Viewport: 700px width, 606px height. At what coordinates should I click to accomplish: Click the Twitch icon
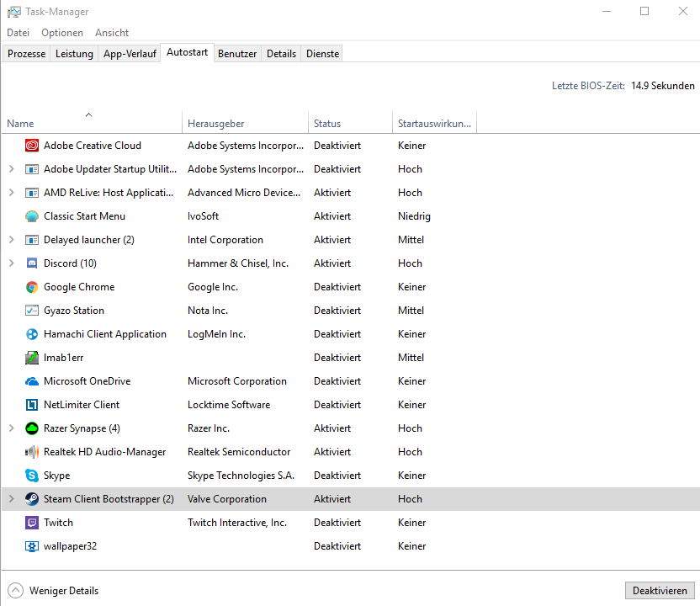coord(32,523)
